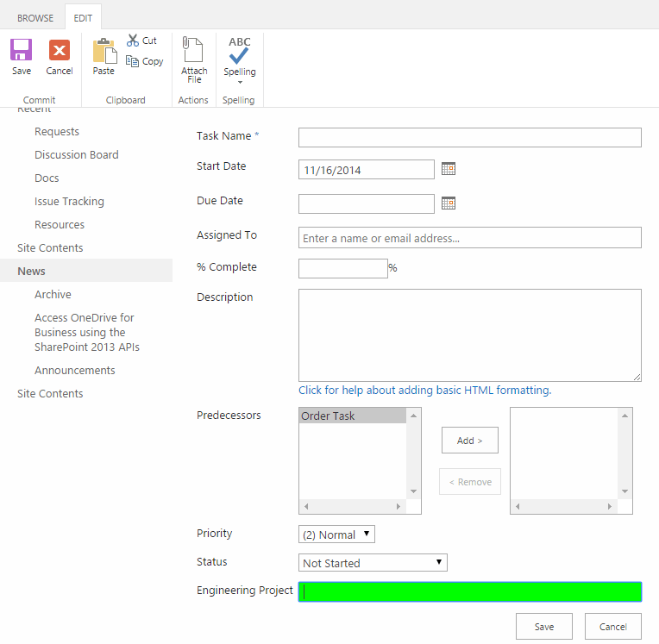
Task: Select Order Task in Predecessors list
Action: click(x=352, y=416)
